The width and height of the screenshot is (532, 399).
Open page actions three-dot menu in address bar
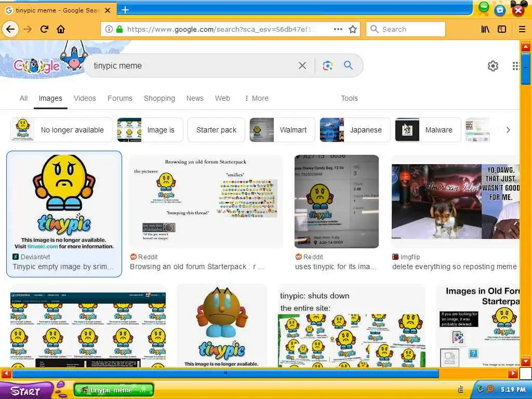pos(338,29)
